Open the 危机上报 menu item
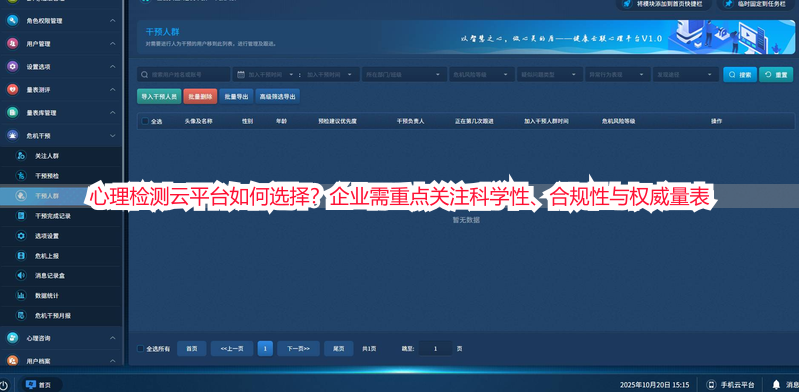799x392 pixels. click(x=61, y=255)
